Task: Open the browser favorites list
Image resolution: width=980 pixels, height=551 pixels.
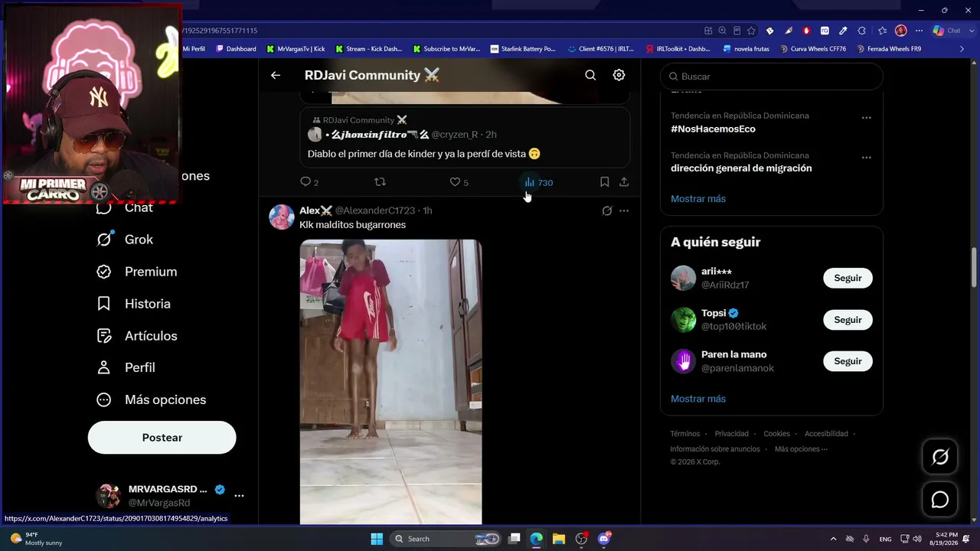Action: click(x=881, y=31)
